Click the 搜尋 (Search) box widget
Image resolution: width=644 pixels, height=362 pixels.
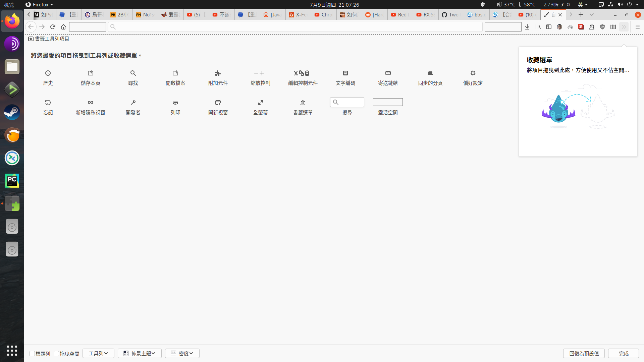347,102
